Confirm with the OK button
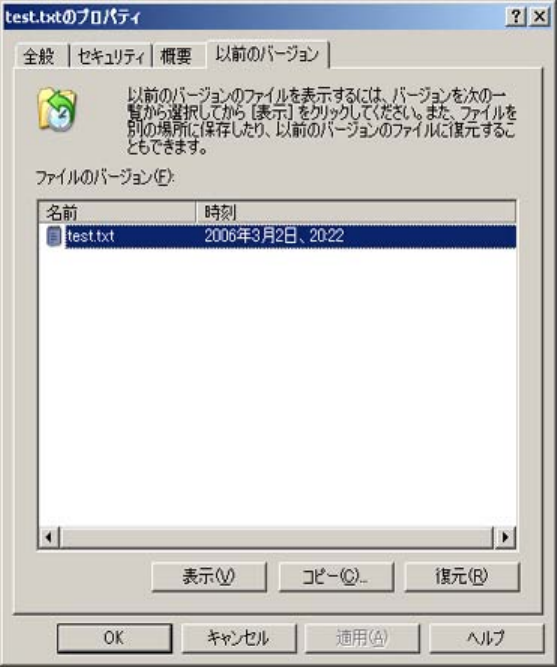The height and width of the screenshot is (667, 557). [x=114, y=638]
